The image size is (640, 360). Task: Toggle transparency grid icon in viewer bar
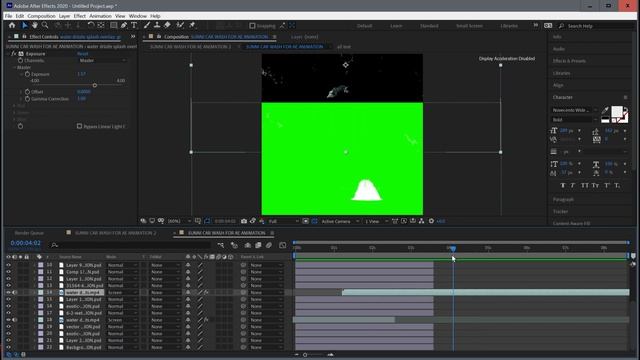(314, 221)
